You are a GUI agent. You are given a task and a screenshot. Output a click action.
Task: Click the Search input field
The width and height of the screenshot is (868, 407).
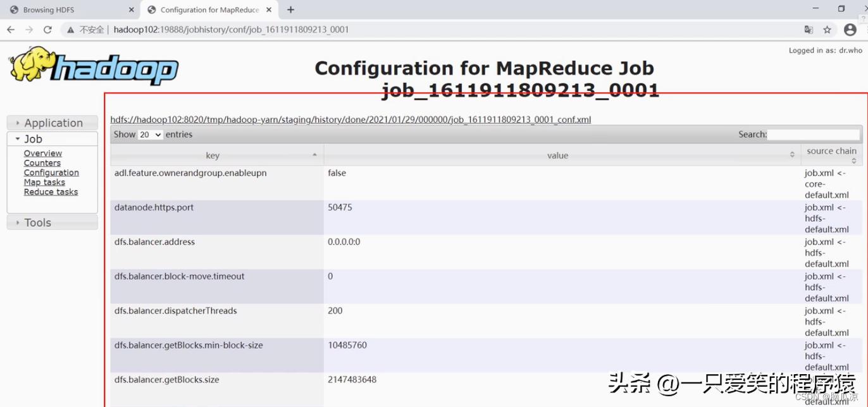coord(814,135)
